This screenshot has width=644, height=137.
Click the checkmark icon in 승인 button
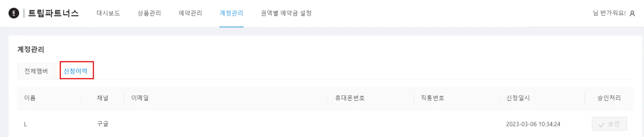click(x=601, y=125)
